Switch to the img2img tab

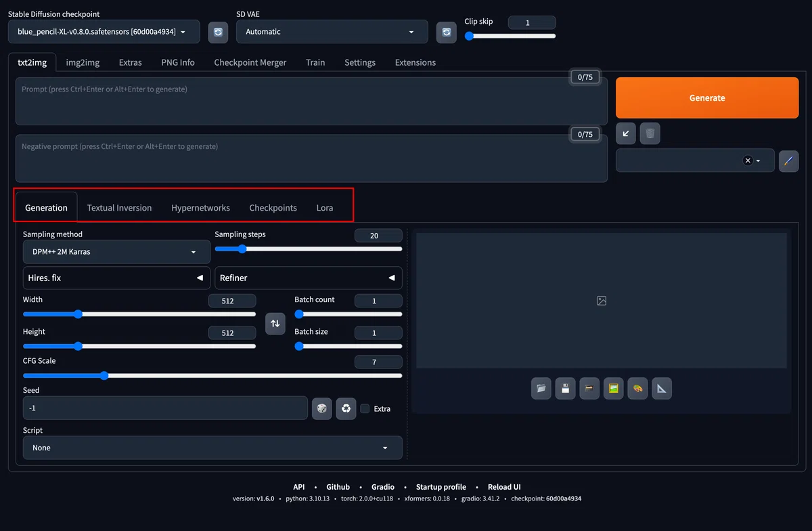click(x=83, y=62)
